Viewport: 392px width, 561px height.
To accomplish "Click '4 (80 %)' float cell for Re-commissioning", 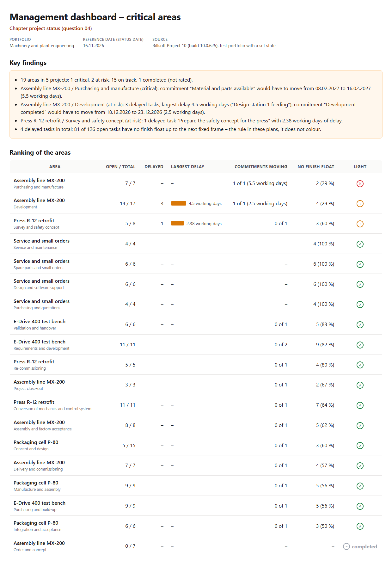I will (x=325, y=365).
